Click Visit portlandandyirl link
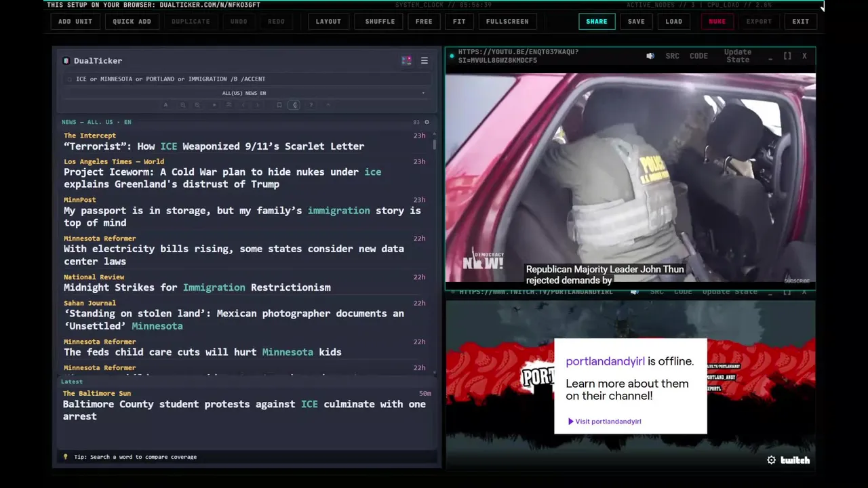The image size is (868, 488). (604, 422)
